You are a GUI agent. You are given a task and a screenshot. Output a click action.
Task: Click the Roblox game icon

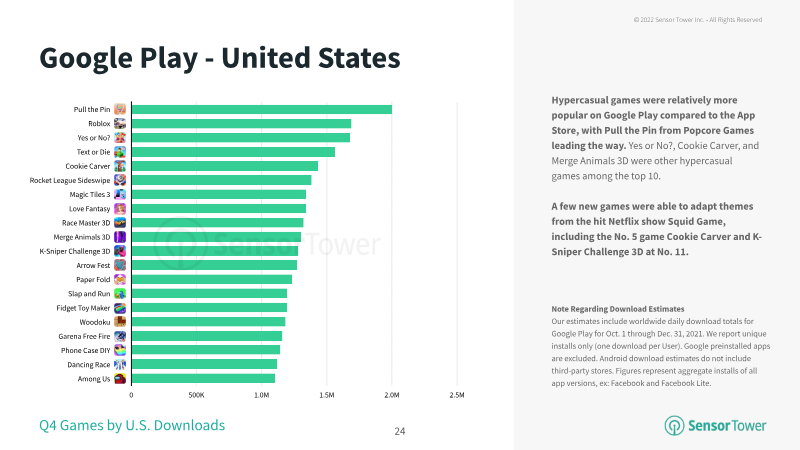120,123
